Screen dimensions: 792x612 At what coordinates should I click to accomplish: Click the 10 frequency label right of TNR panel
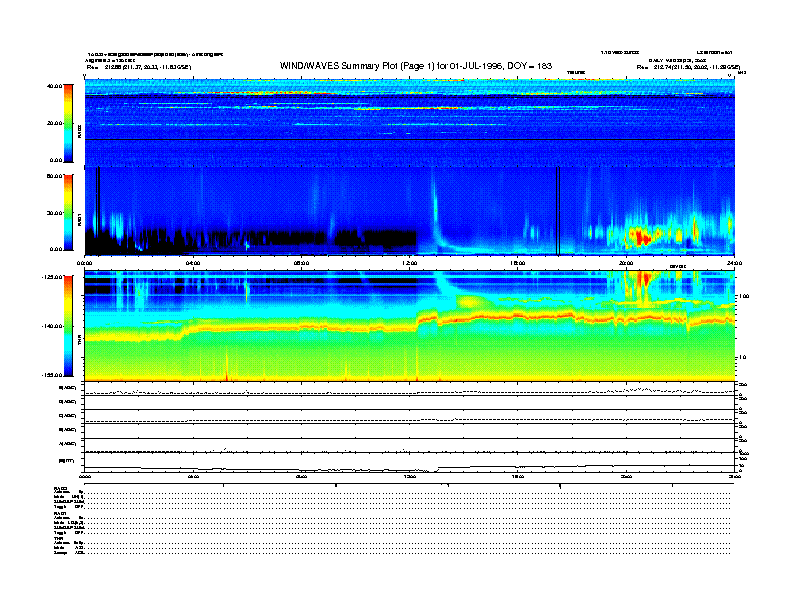tap(743, 357)
